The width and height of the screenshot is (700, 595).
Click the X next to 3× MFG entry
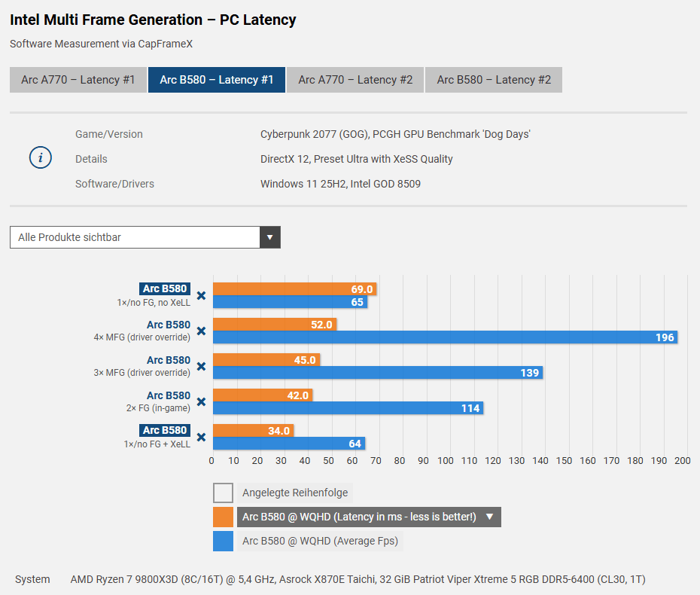(x=201, y=367)
